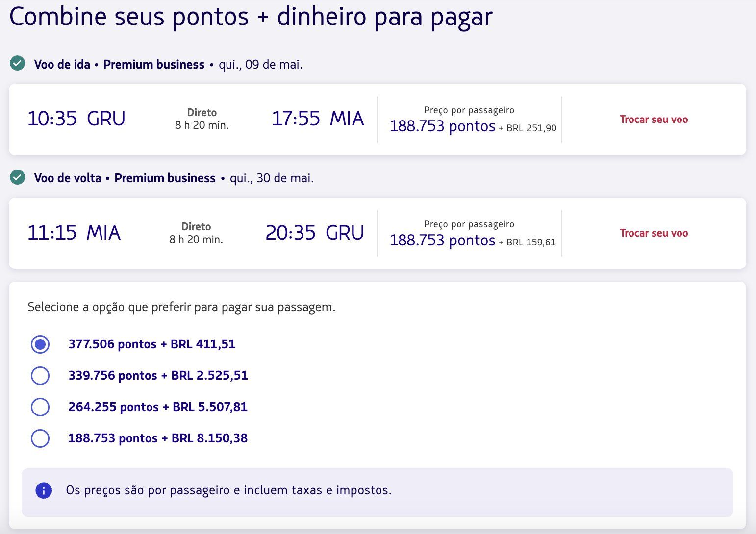This screenshot has height=534, width=756.
Task: Click the 17:55 MIA arrival time
Action: (x=318, y=119)
